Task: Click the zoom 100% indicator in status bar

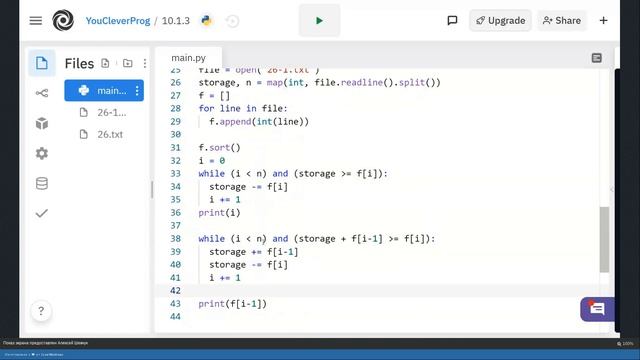Action: tap(625, 344)
